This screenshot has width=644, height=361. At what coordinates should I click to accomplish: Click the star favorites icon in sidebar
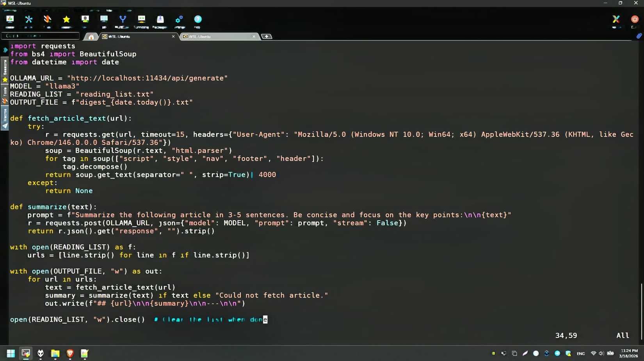(x=5, y=80)
